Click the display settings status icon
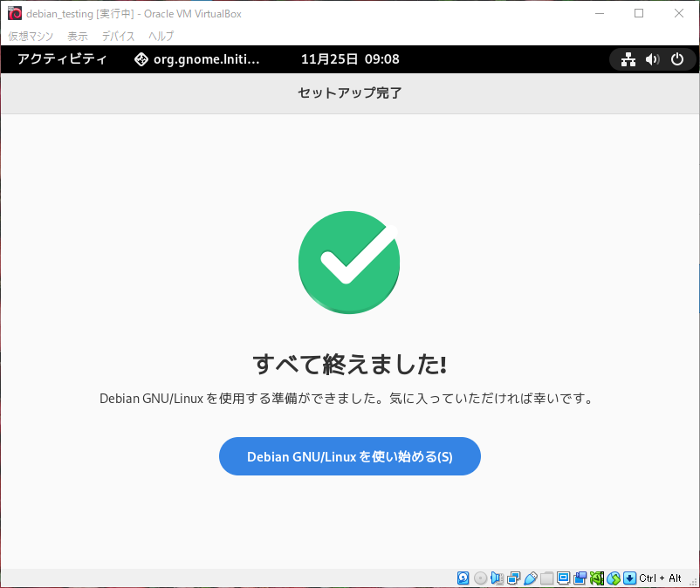 (x=563, y=578)
